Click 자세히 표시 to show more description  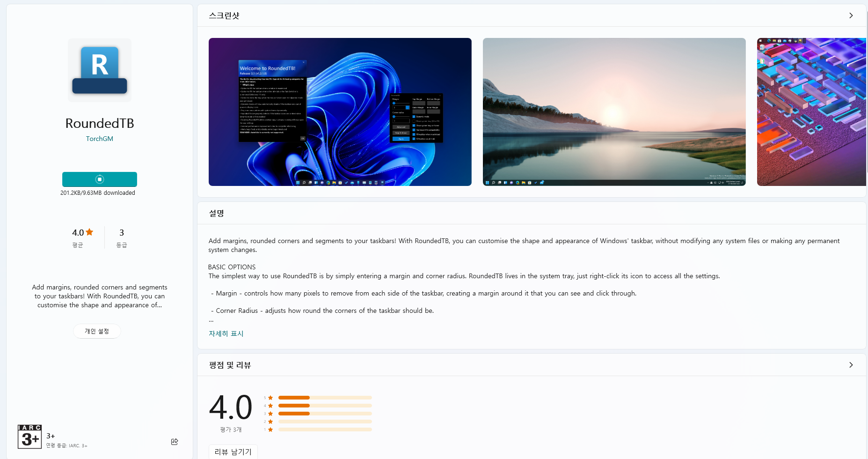[x=226, y=333]
